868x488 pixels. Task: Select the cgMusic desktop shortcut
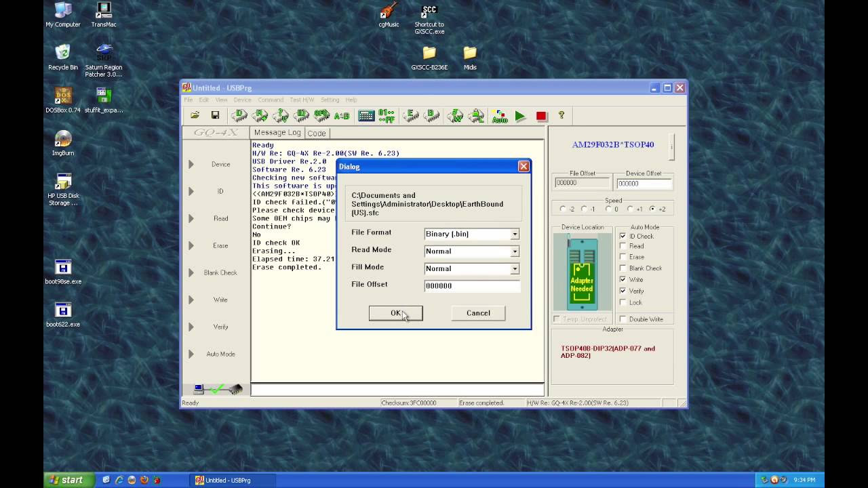pos(389,15)
